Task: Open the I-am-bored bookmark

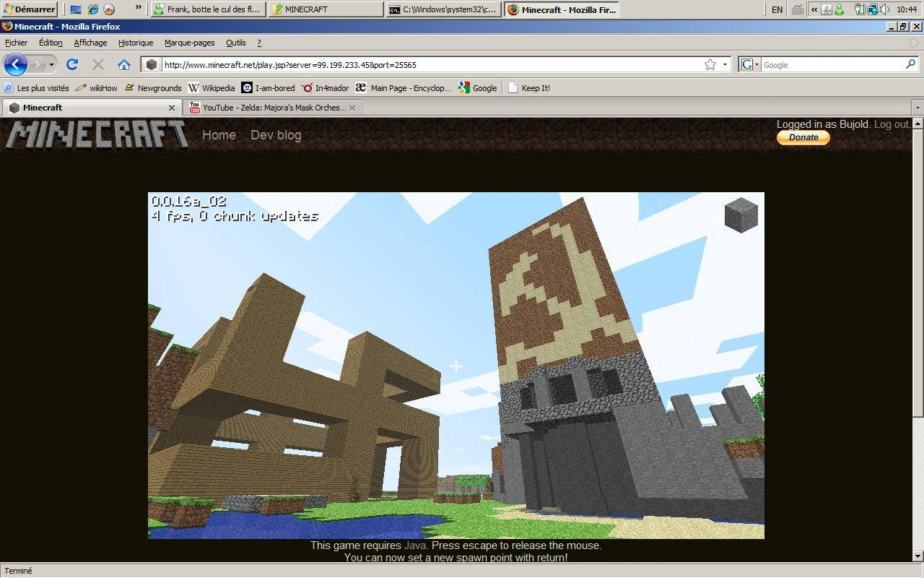Action: [x=269, y=88]
